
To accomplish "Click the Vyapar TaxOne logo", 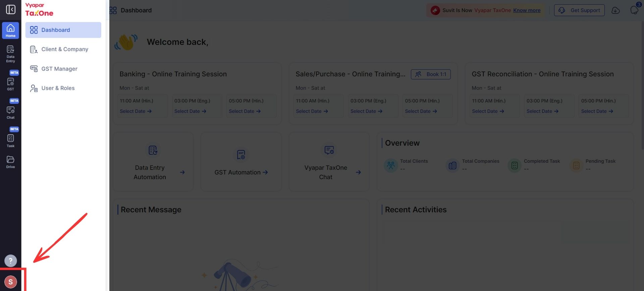I will (x=39, y=10).
